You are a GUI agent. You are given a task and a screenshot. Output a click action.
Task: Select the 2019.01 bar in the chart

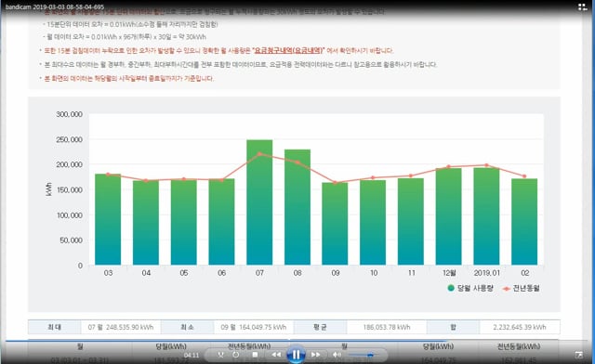(x=486, y=216)
